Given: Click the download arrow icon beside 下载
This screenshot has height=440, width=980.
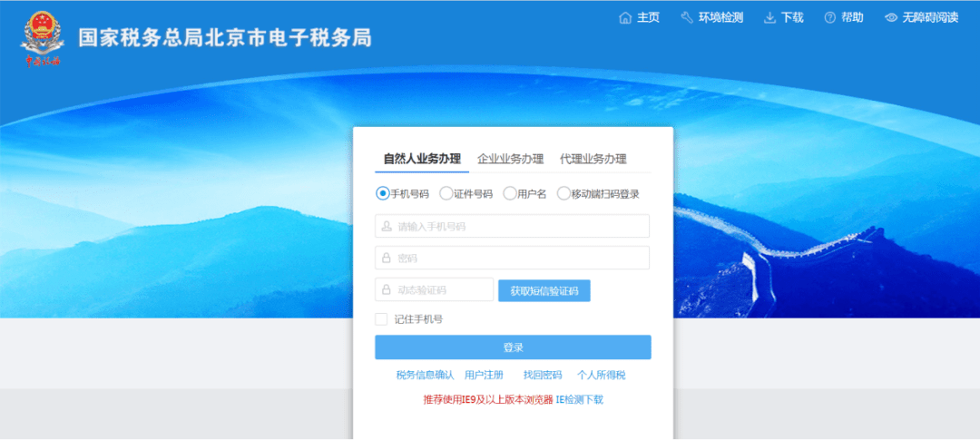Looking at the screenshot, I should click(770, 18).
